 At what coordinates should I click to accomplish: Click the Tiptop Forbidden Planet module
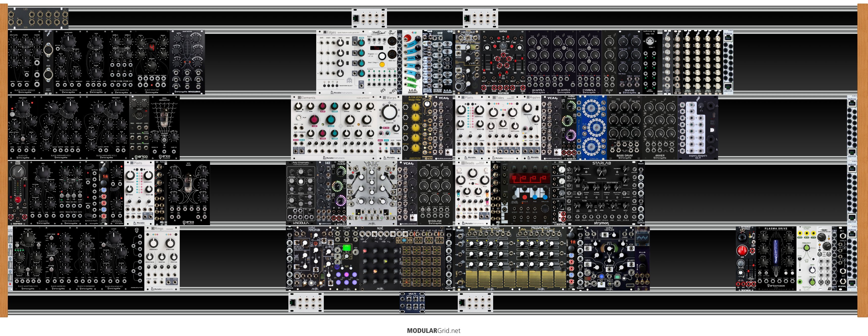tap(806, 258)
